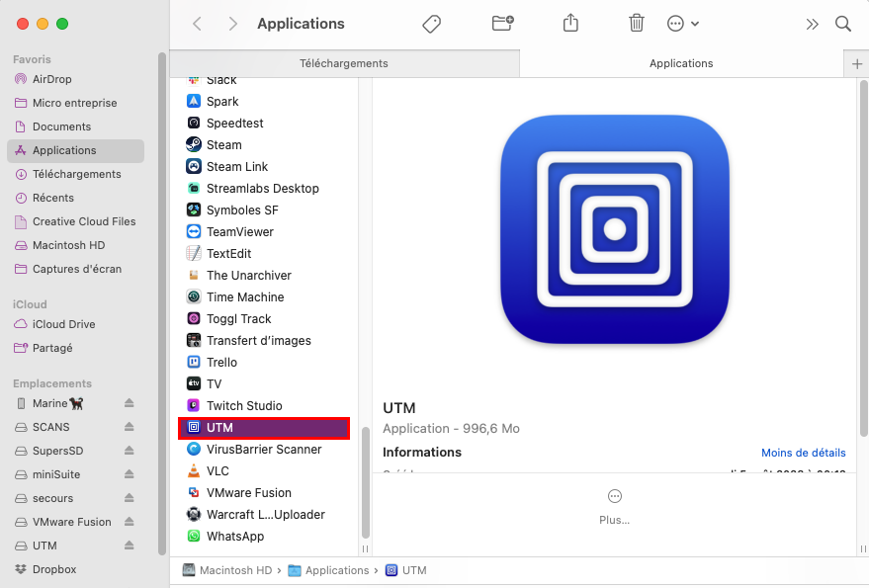The height and width of the screenshot is (588, 869).
Task: Open Micro entreprise folder in sidebar
Action: 75,103
